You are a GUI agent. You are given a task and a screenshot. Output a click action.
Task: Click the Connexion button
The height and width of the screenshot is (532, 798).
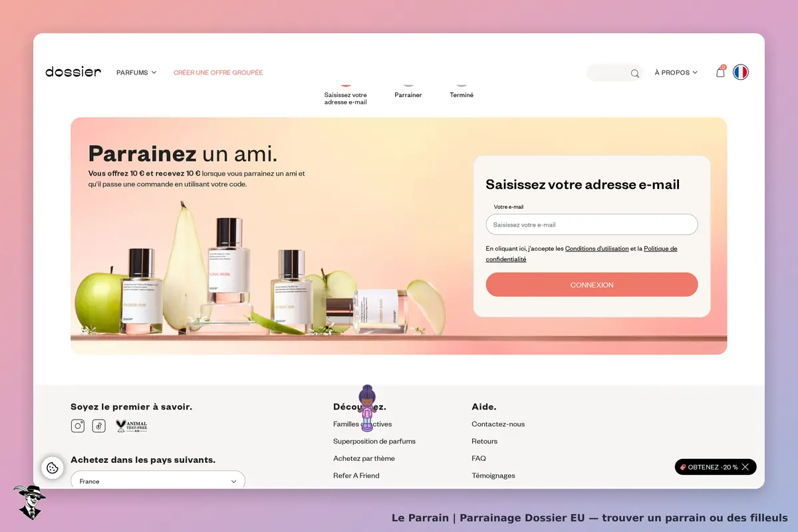click(x=592, y=285)
